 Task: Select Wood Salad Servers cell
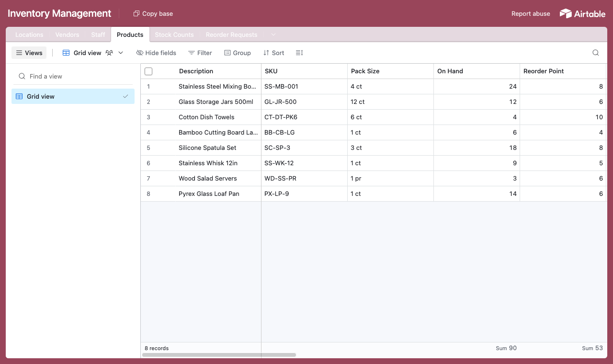coord(218,179)
